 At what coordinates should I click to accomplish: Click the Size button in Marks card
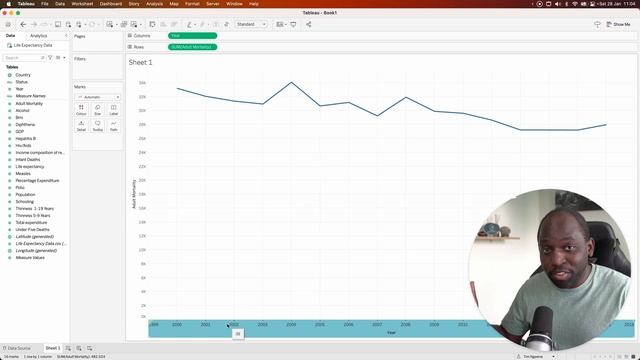[98, 109]
